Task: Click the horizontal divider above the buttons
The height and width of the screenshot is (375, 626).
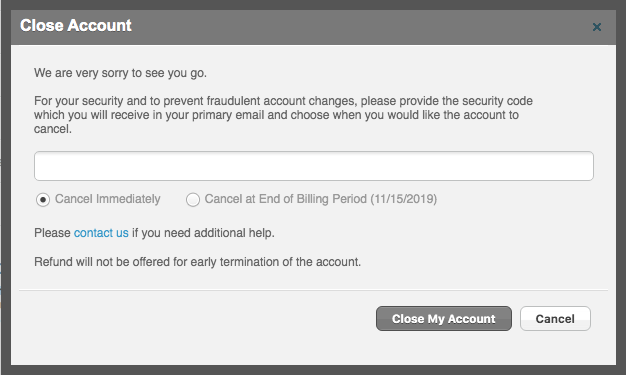Action: (313, 290)
